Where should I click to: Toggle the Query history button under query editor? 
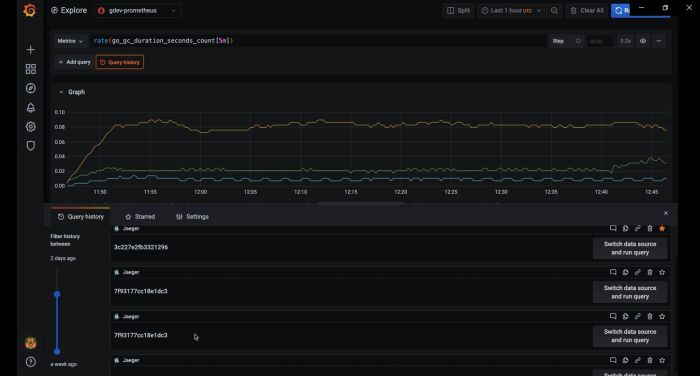click(x=120, y=62)
